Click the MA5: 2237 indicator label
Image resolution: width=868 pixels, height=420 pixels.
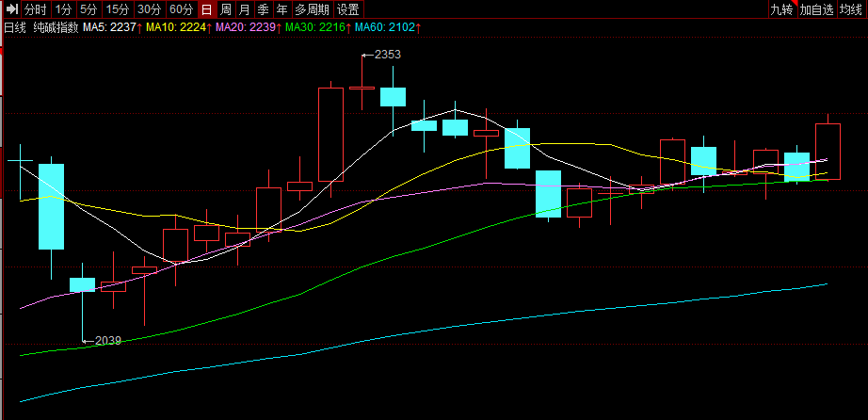click(113, 27)
